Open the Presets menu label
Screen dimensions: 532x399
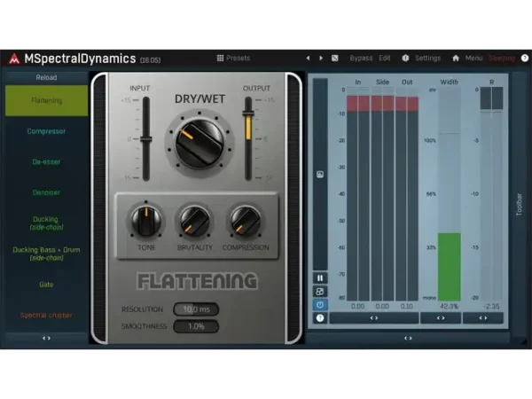(239, 58)
